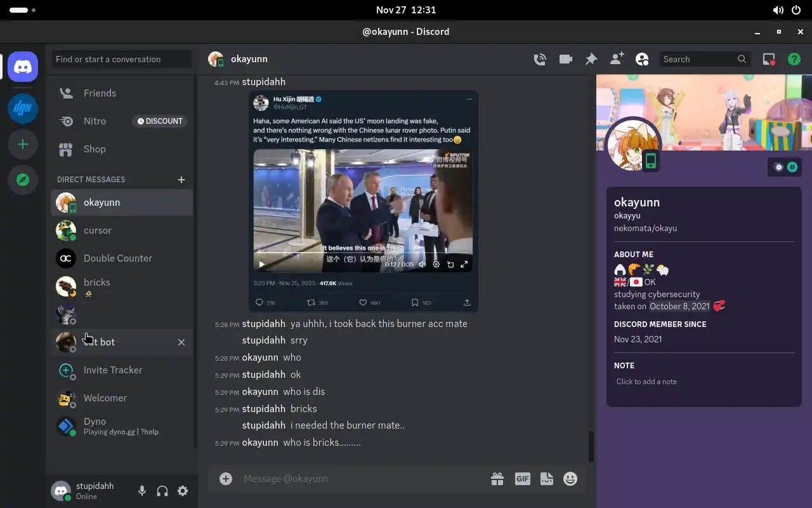Viewport: 812px width, 508px height.
Task: Open the GIF picker
Action: (x=523, y=479)
